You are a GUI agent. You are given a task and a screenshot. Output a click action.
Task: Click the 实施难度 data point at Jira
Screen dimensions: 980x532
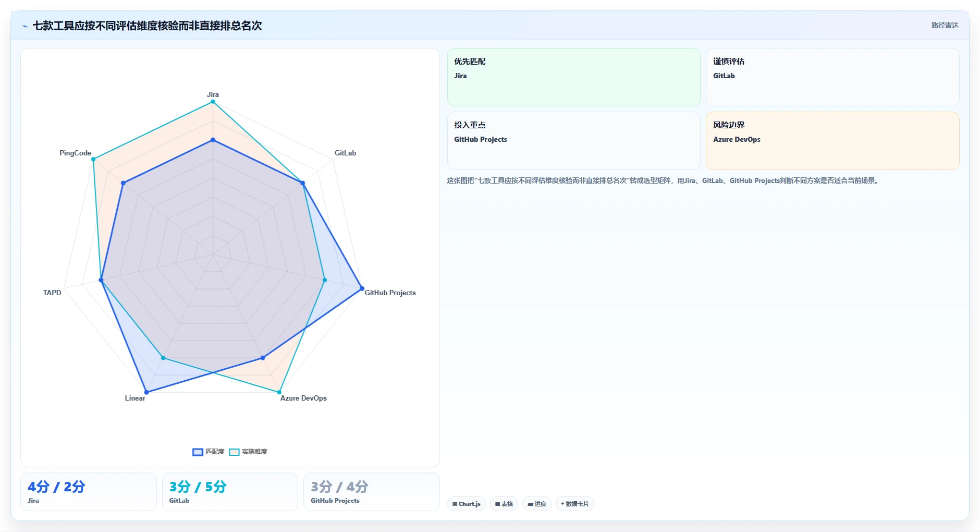pos(213,102)
